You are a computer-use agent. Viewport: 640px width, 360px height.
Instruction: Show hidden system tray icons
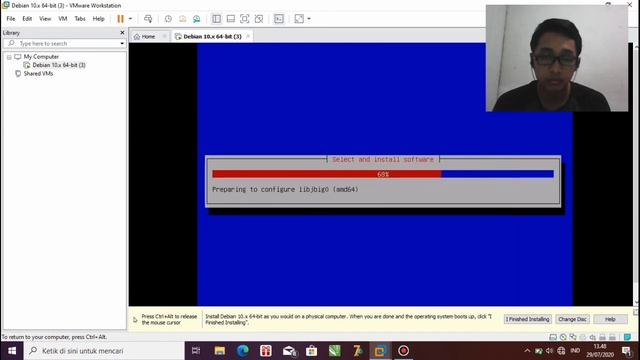[527, 351]
